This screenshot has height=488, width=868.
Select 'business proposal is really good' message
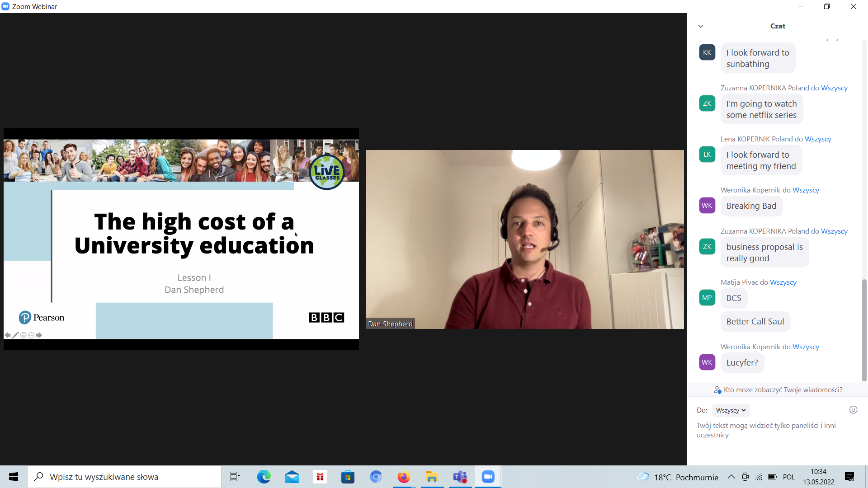[x=764, y=253]
